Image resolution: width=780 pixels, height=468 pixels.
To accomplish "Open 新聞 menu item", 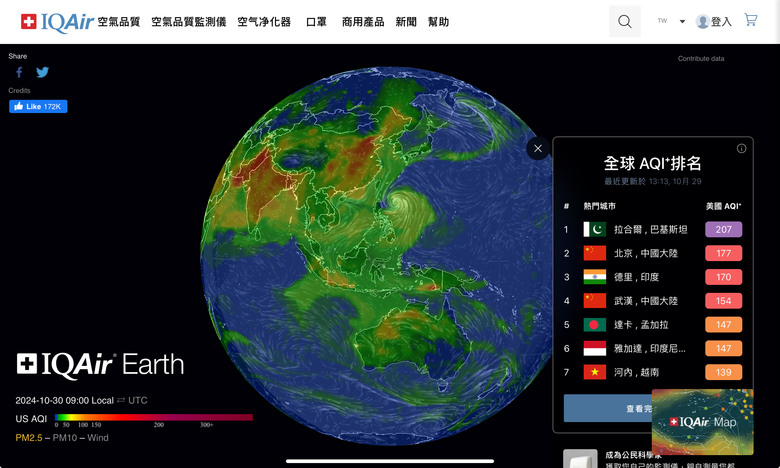I will [406, 22].
